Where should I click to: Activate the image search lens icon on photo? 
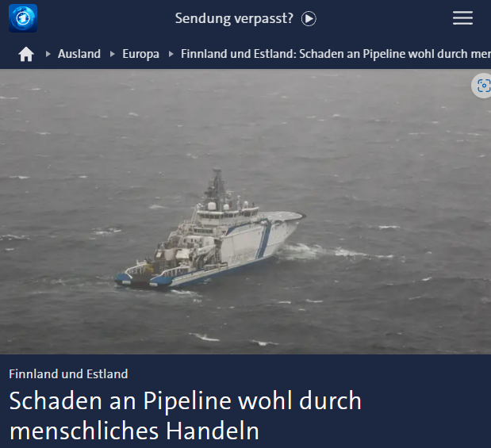click(x=483, y=86)
